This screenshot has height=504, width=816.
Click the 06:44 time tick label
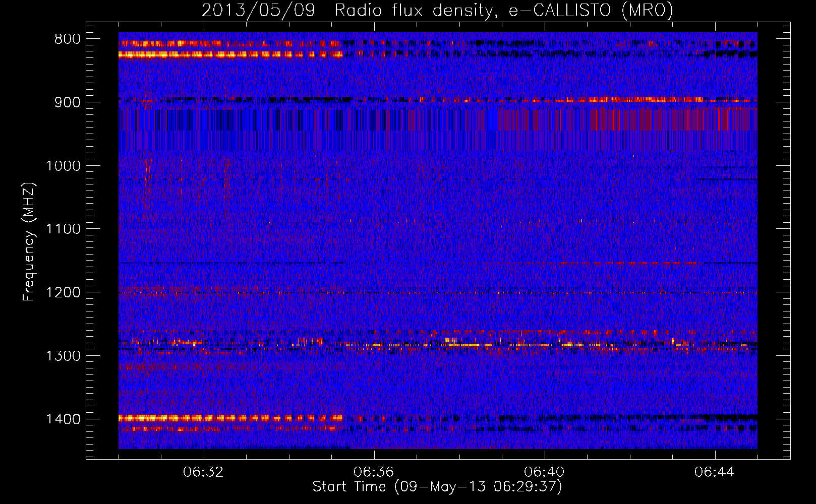pyautogui.click(x=715, y=472)
